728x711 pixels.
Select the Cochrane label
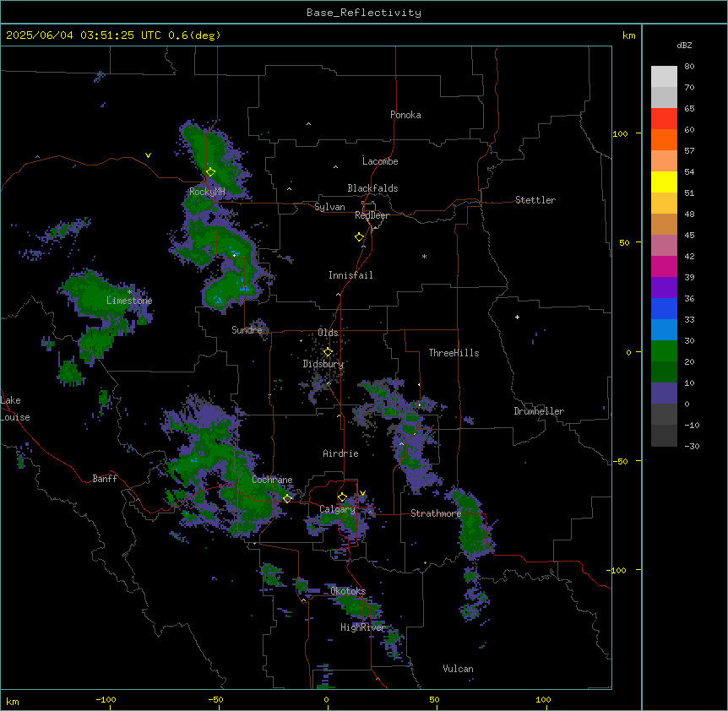coord(272,480)
